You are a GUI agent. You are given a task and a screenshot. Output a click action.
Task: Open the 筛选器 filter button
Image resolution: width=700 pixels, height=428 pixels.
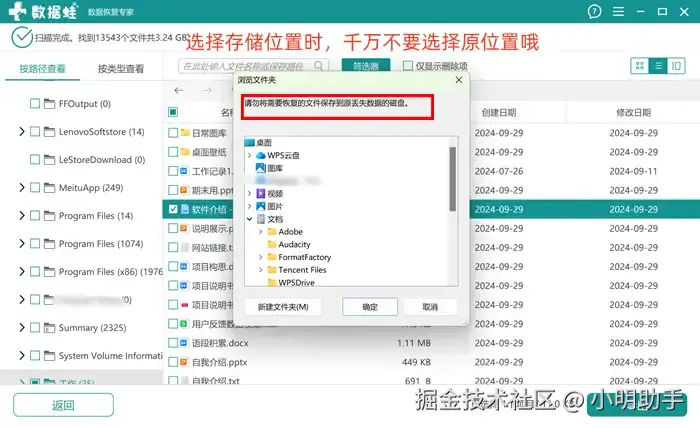click(366, 66)
